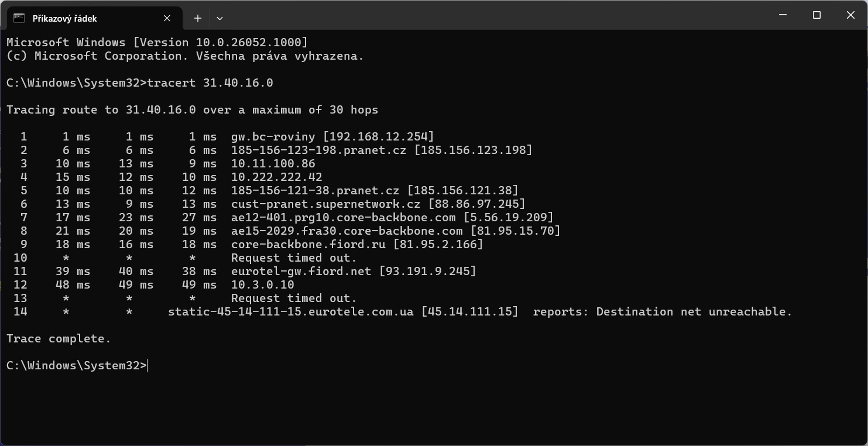The height and width of the screenshot is (446, 868).
Task: Click the Command Prompt tab icon
Action: coord(19,18)
